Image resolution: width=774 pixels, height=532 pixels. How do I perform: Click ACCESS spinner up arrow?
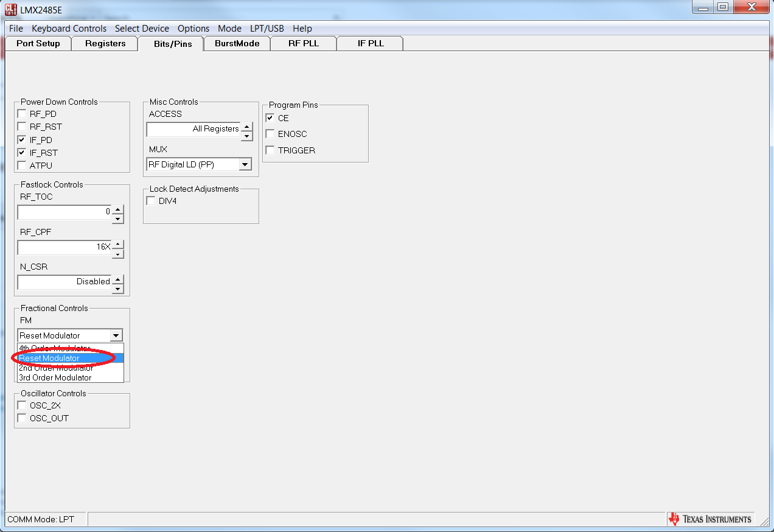[x=246, y=127]
